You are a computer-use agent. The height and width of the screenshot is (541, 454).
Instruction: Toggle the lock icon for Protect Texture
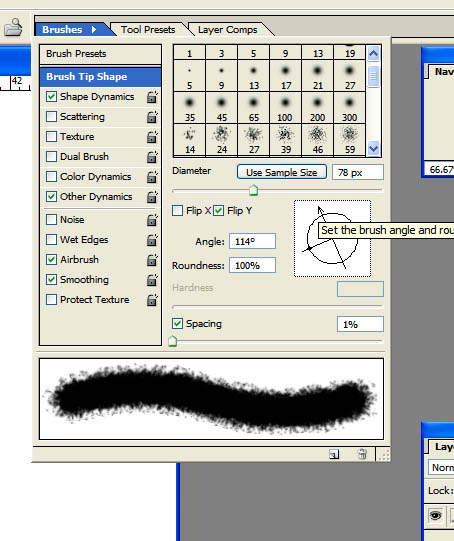point(152,300)
